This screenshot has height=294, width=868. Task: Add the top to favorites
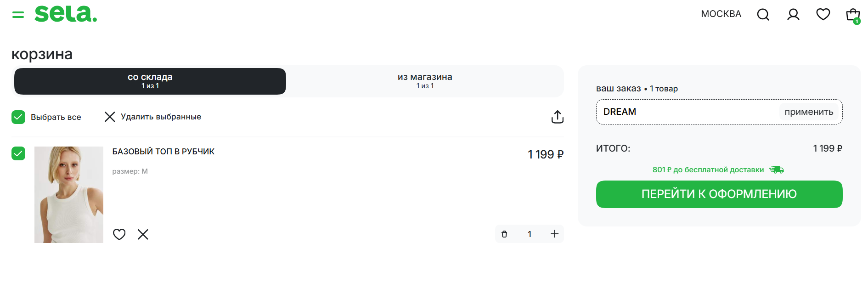coord(119,234)
